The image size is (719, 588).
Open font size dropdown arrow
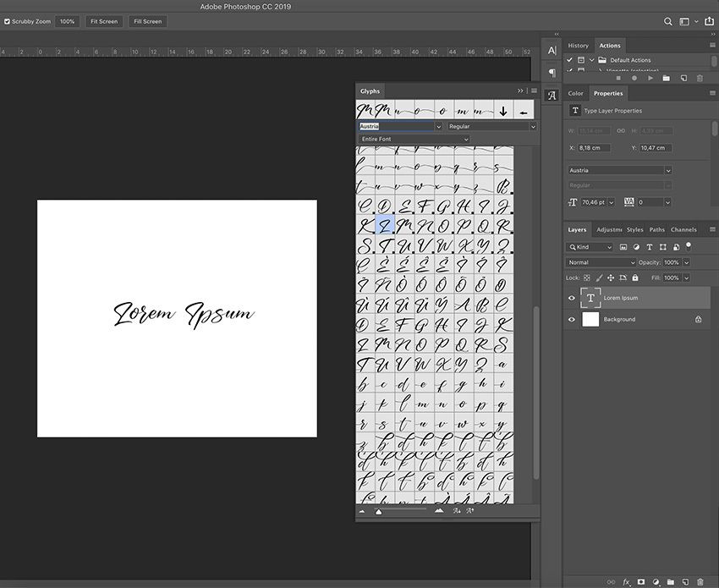point(611,202)
